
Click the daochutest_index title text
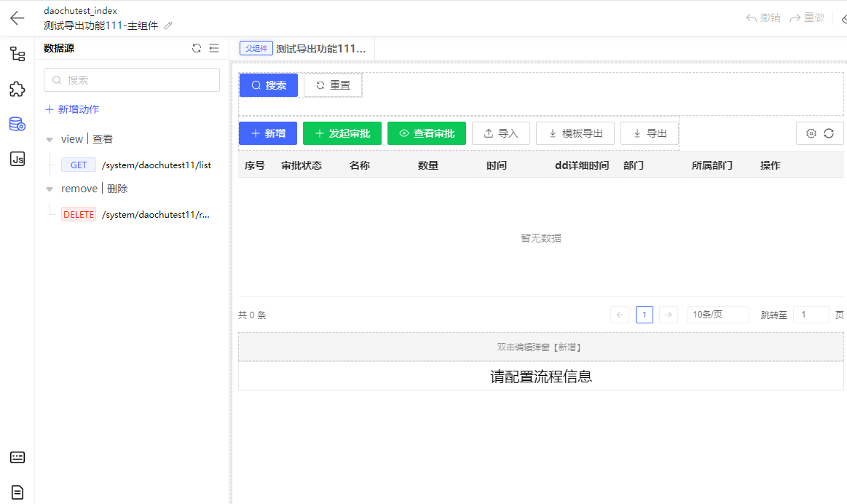(81, 11)
